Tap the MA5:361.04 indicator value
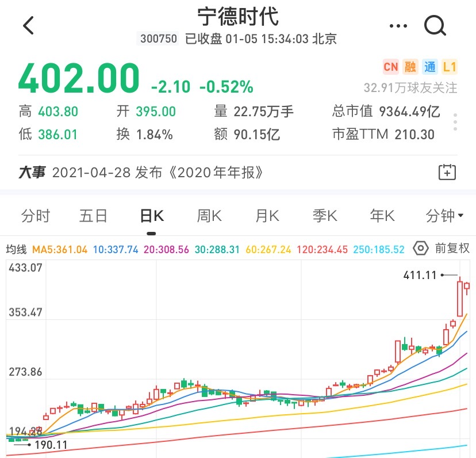 [x=60, y=250]
